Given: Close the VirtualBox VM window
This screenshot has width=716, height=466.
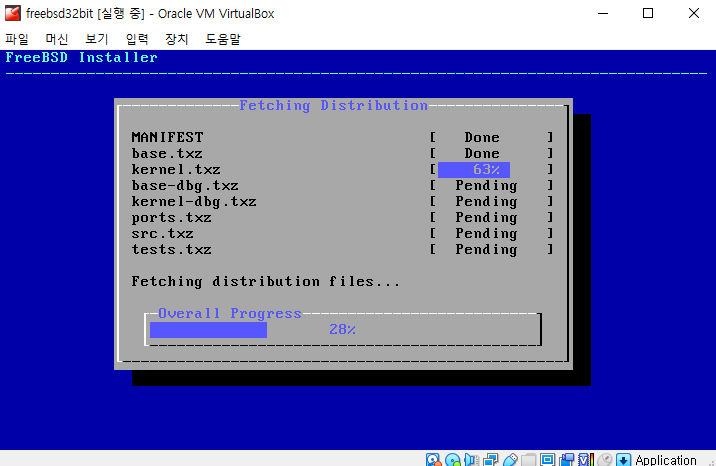Looking at the screenshot, I should (693, 13).
